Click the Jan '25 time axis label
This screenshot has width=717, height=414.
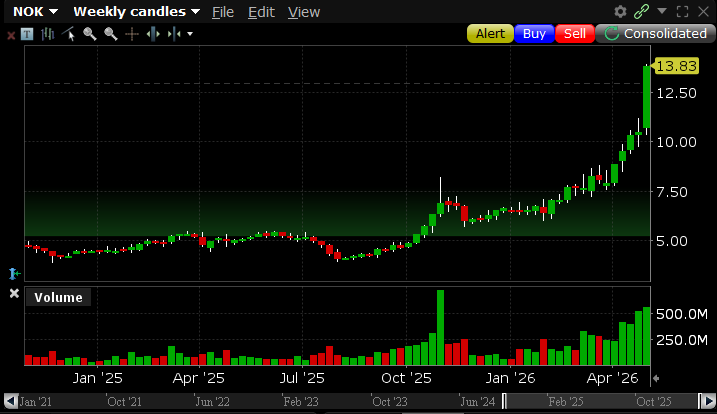click(x=97, y=378)
